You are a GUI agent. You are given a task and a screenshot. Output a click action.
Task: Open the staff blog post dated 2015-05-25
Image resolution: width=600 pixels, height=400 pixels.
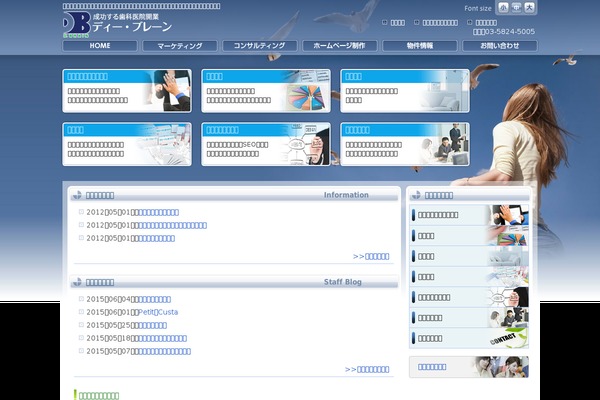(x=152, y=325)
